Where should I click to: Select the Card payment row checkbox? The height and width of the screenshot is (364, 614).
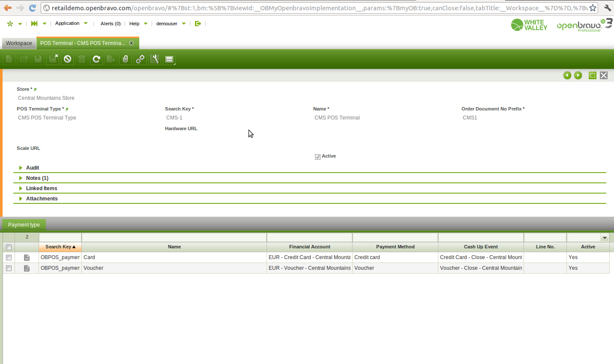(9, 257)
